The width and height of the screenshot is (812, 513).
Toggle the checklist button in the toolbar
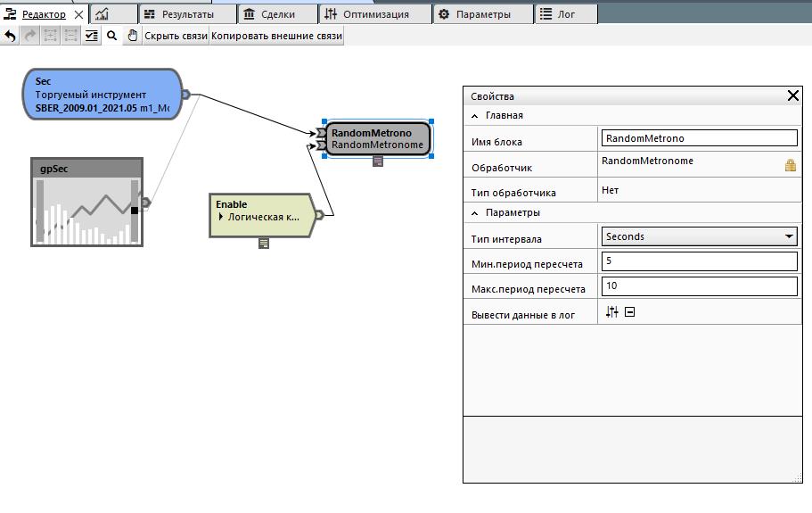pyautogui.click(x=91, y=36)
